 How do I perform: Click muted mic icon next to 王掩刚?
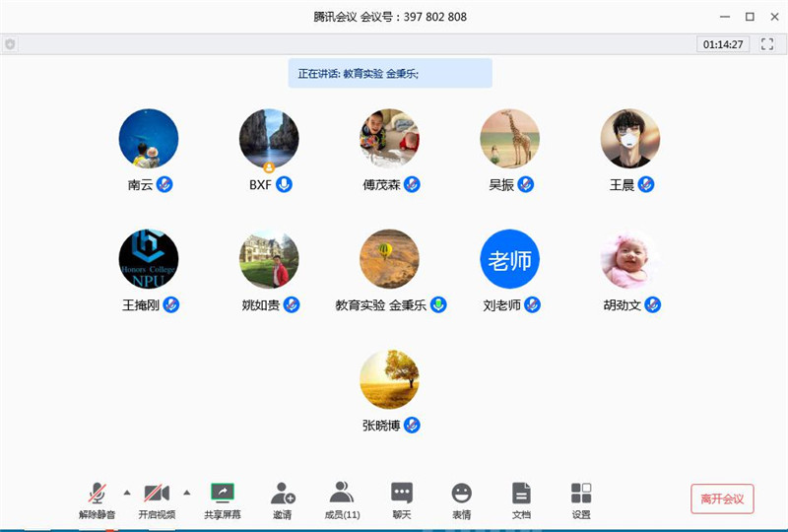tap(170, 304)
